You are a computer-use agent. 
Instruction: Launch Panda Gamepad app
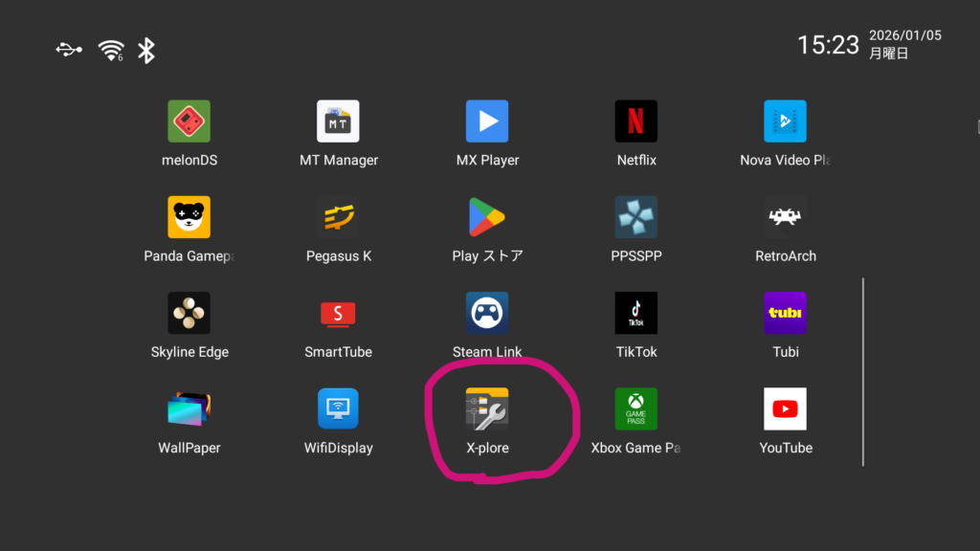[189, 217]
